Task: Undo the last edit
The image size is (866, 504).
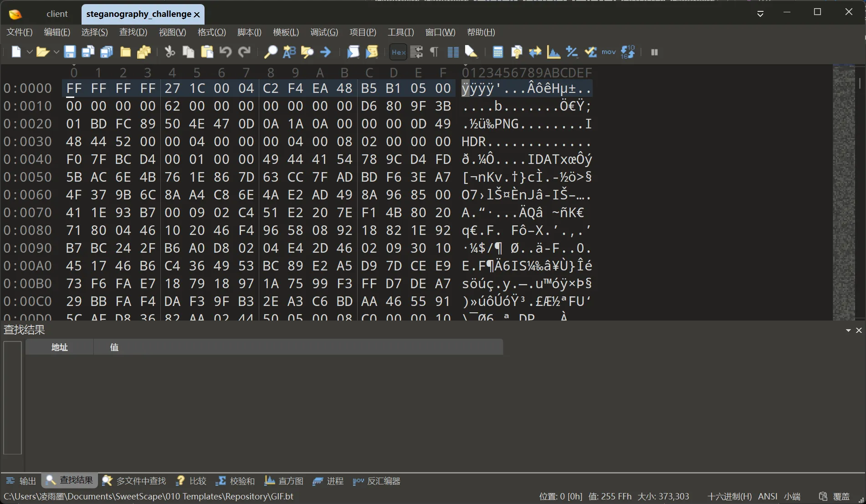Action: pyautogui.click(x=225, y=52)
